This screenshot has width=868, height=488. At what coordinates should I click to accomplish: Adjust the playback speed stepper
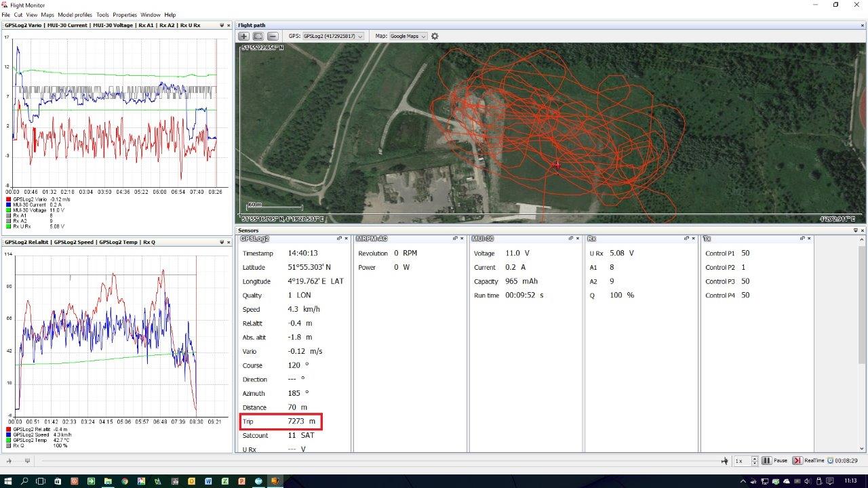pos(755,461)
